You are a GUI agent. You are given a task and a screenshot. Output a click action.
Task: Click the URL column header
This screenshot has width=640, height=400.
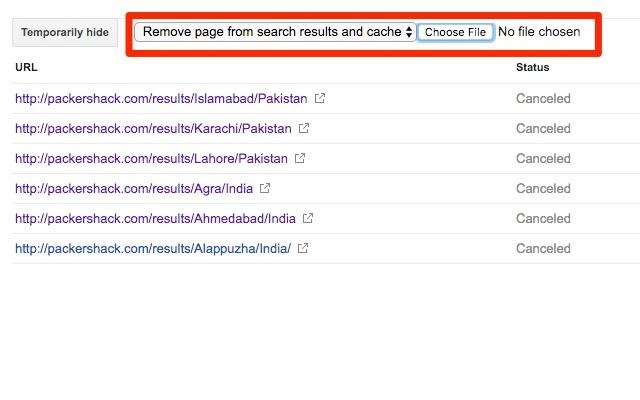[27, 68]
